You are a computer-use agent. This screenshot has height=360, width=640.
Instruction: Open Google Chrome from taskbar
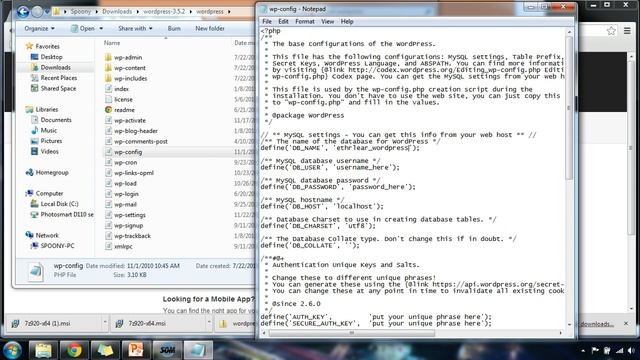point(74,350)
